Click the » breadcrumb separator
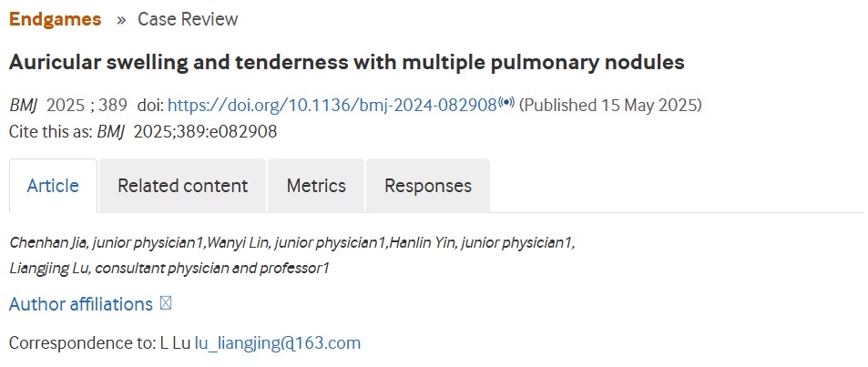This screenshot has width=868, height=367. [x=120, y=19]
